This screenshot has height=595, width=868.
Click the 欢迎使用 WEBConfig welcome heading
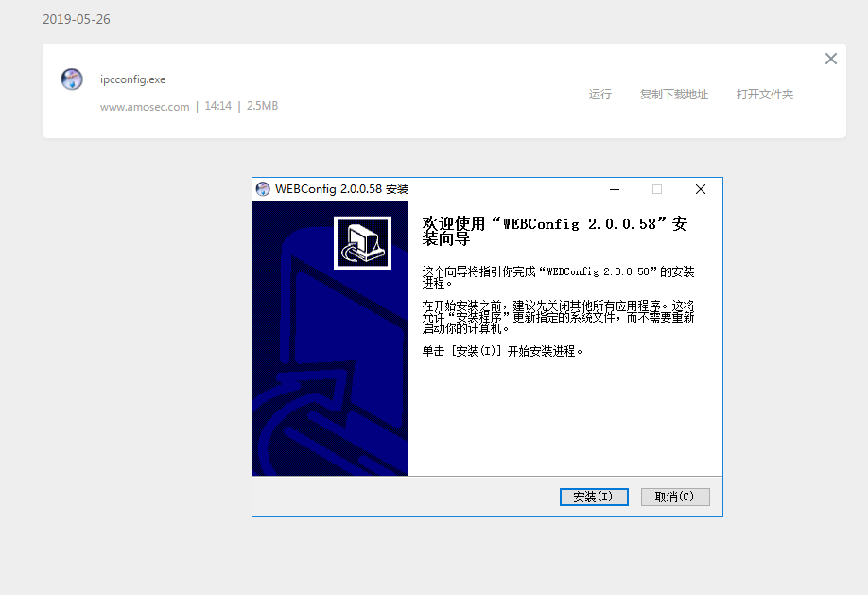point(555,231)
